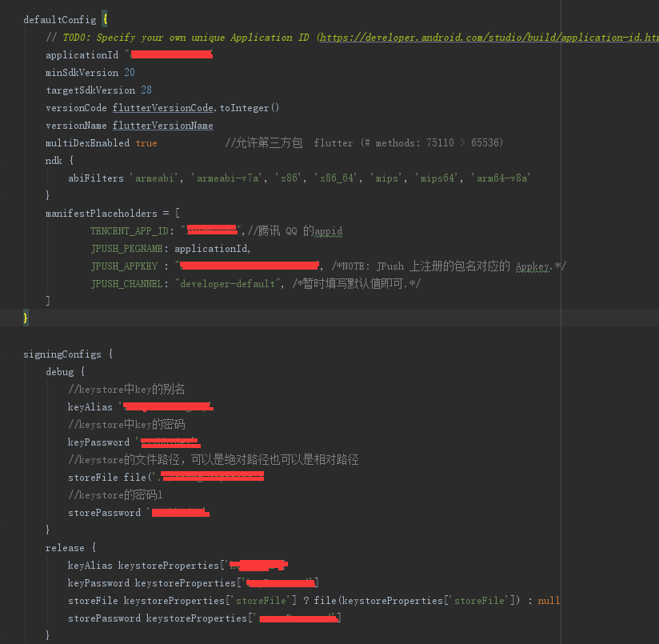Click keyPassword in debug block
The height and width of the screenshot is (644, 659).
98,442
